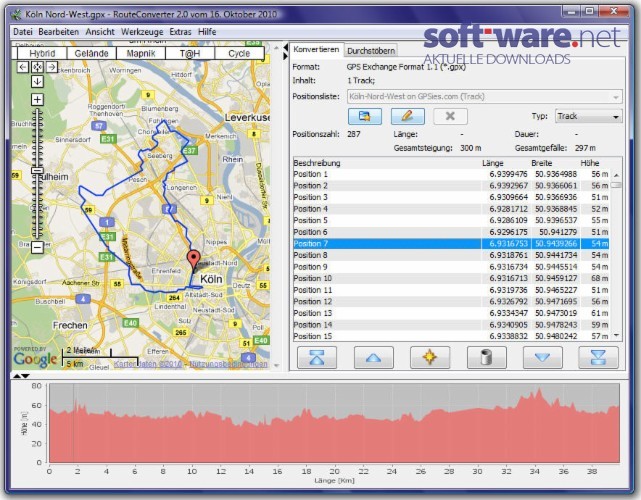Click the elevation profile chart area

[334, 423]
